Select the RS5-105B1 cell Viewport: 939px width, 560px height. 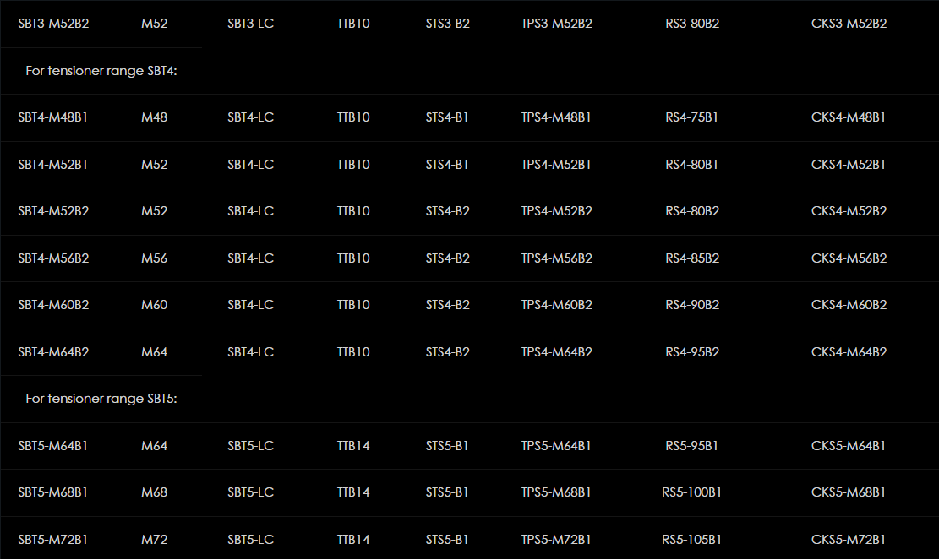point(691,540)
